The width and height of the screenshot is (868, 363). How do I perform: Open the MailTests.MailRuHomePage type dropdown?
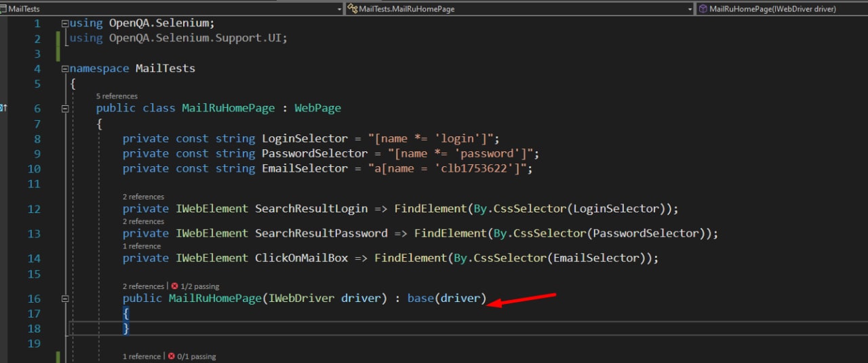[x=520, y=9]
